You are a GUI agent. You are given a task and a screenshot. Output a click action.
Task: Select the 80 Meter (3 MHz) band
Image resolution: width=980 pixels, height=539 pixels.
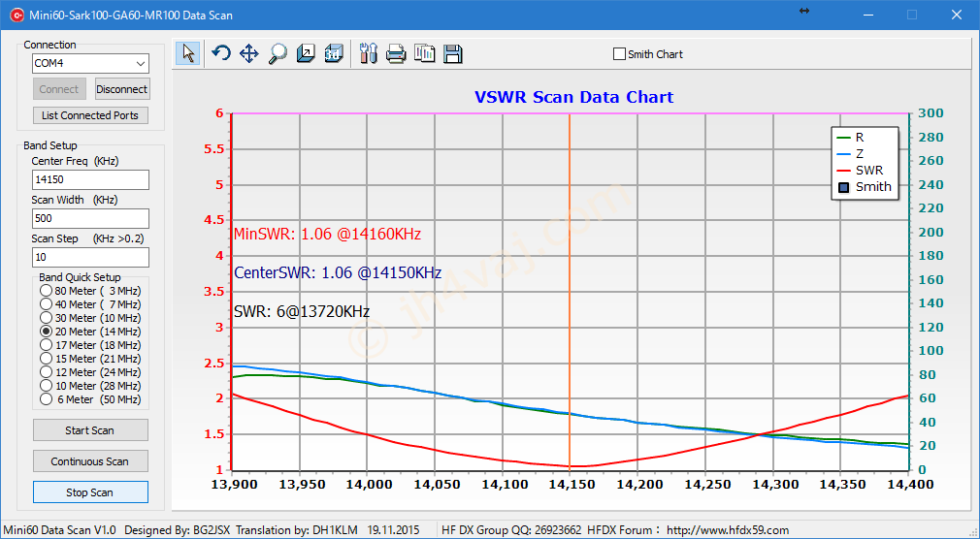pyautogui.click(x=46, y=291)
